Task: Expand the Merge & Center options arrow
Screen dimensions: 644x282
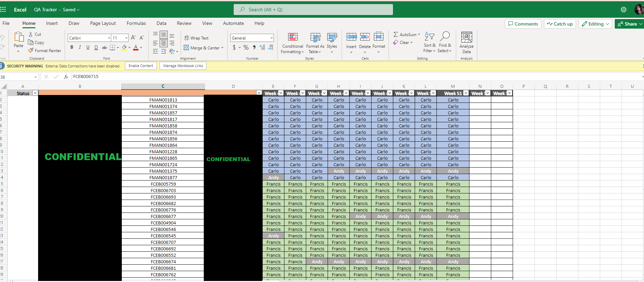Action: [222, 48]
